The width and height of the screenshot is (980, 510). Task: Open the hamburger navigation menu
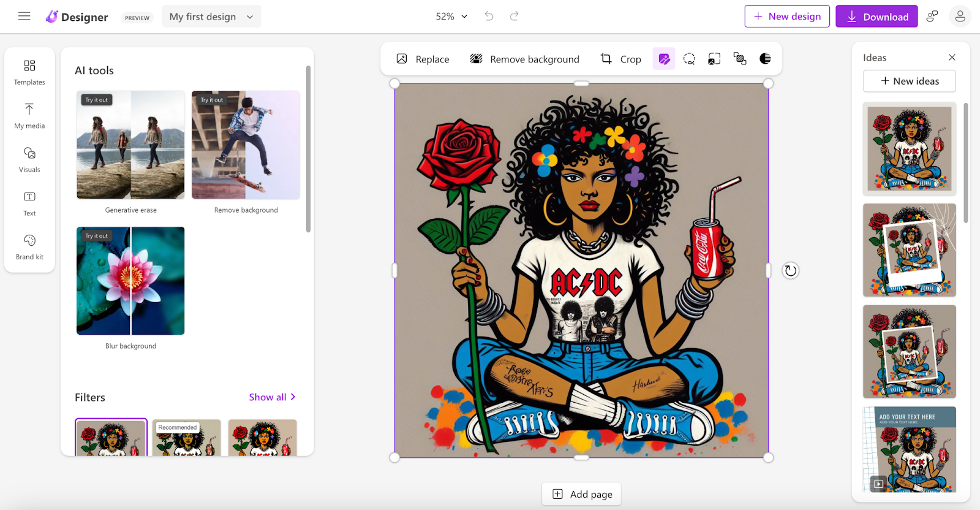point(24,16)
